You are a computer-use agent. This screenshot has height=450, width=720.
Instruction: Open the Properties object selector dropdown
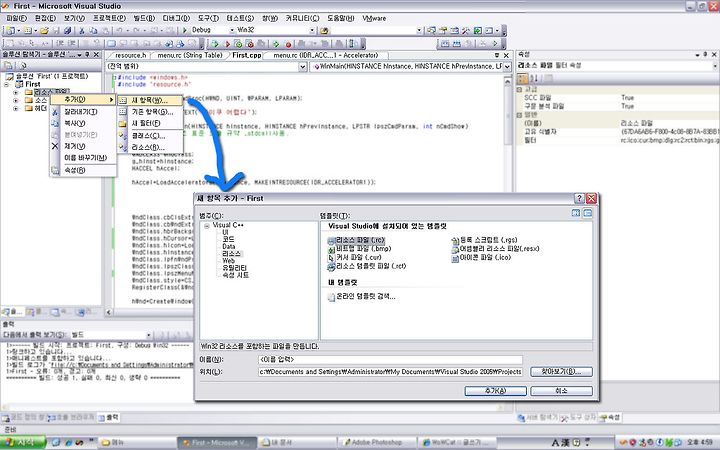pos(715,66)
